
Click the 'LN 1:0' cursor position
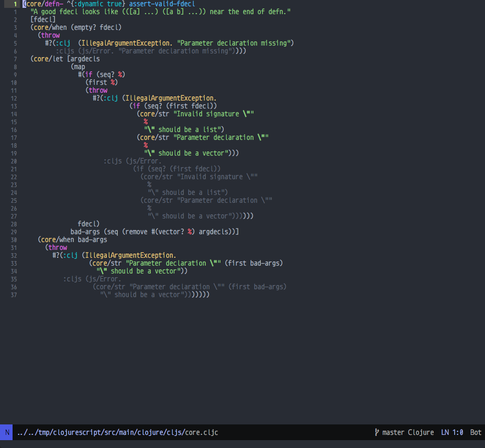coord(452,432)
